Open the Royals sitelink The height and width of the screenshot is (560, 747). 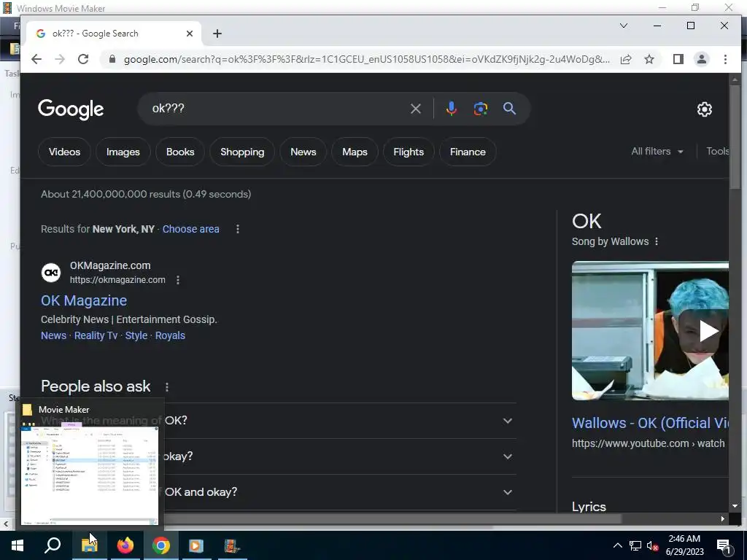(170, 335)
